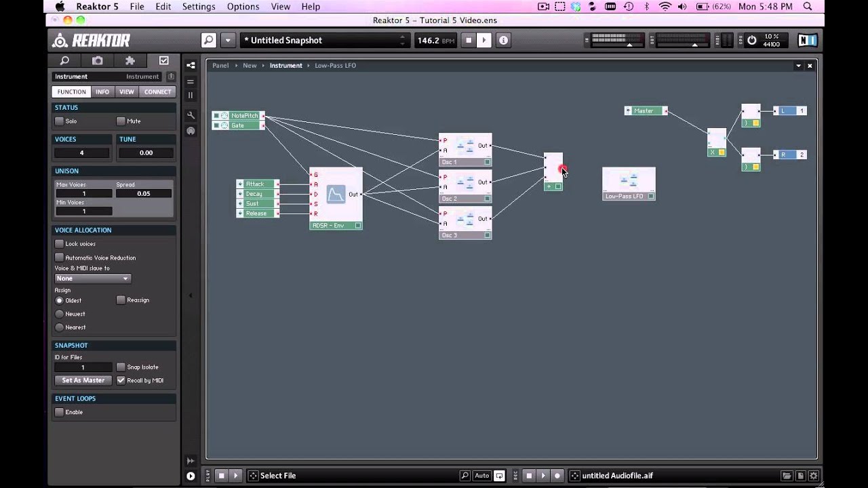868x488 pixels.
Task: Open the snapshot search magnifier in header
Action: click(x=209, y=40)
